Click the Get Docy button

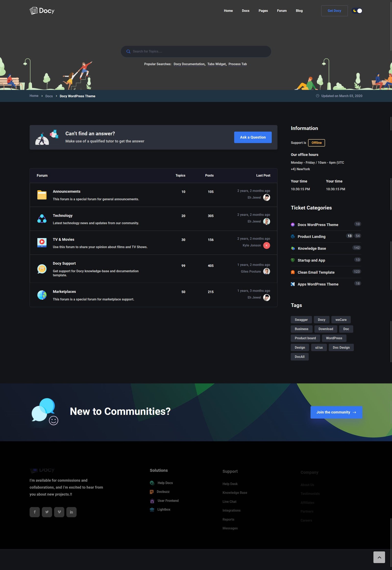pos(334,11)
